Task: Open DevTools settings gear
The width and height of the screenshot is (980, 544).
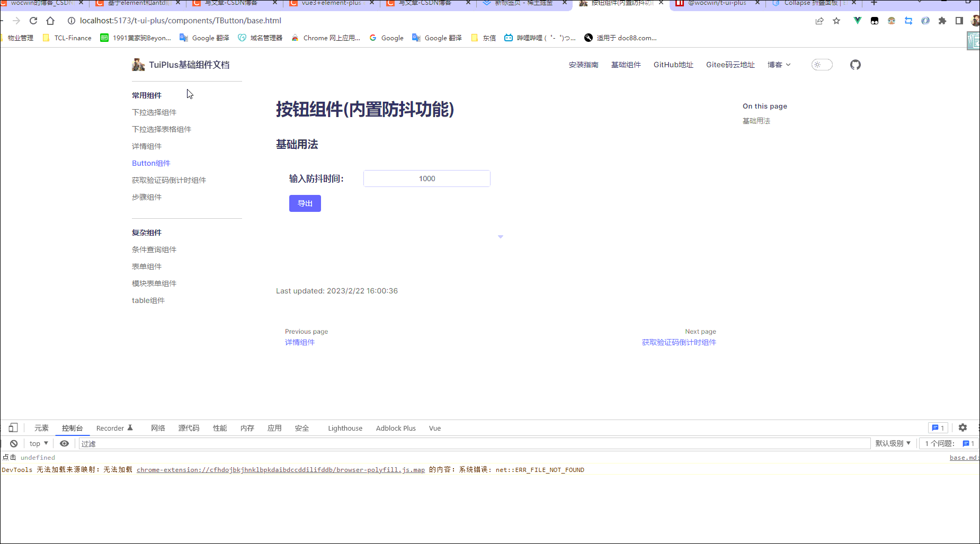Action: 964,427
